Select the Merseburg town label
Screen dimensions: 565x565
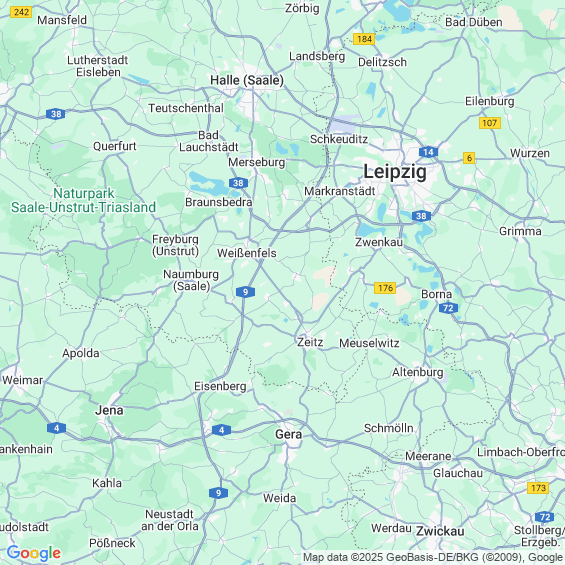click(257, 163)
